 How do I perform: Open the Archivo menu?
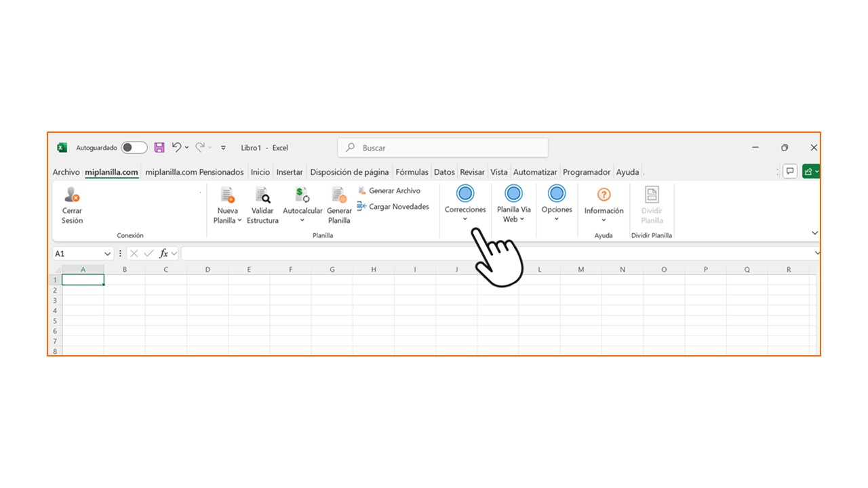pos(66,172)
